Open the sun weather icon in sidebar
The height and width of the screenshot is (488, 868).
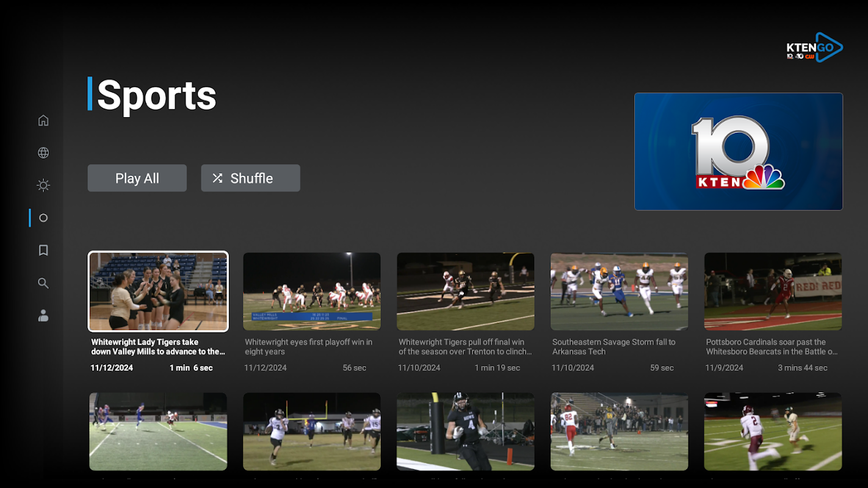click(x=43, y=185)
